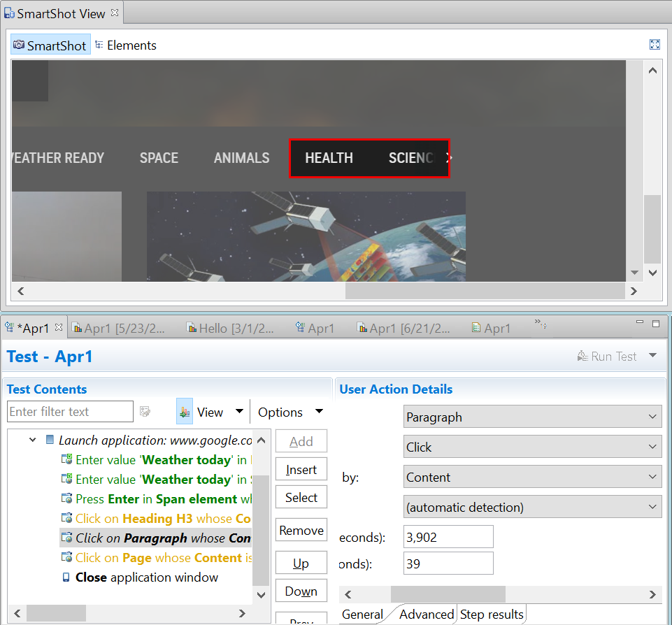This screenshot has width=672, height=625.
Task: Click the Close application window step icon
Action: click(66, 577)
